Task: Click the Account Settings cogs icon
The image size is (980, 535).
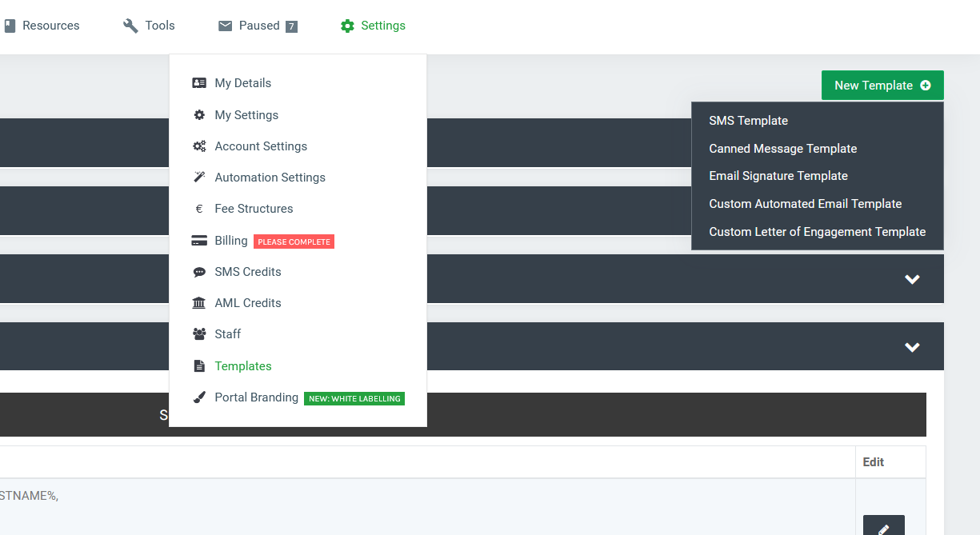Action: click(x=199, y=146)
